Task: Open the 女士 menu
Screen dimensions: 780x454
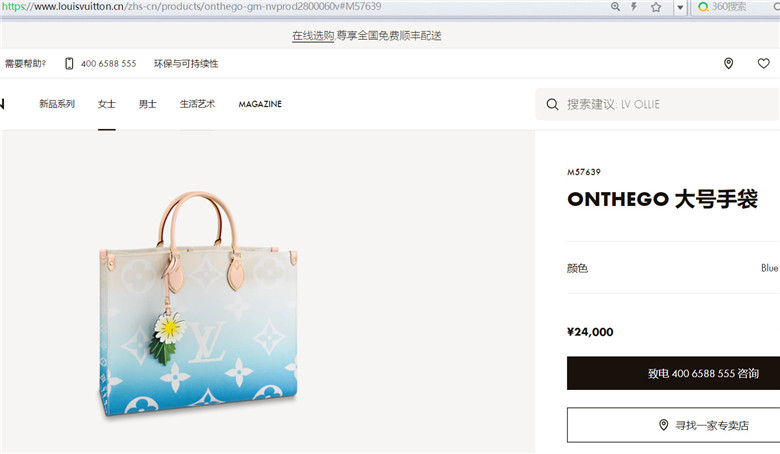Action: coord(106,104)
